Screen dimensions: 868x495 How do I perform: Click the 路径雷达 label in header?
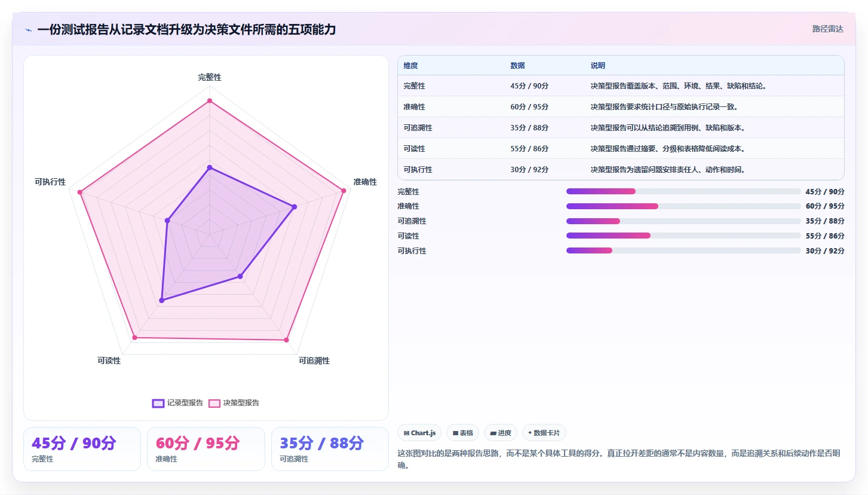coord(827,29)
